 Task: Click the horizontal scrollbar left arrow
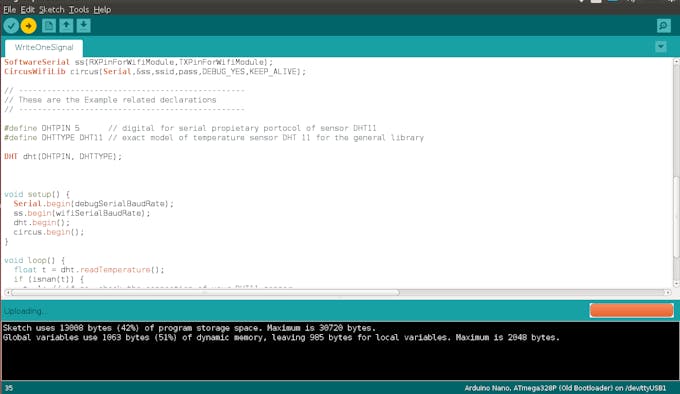7,293
